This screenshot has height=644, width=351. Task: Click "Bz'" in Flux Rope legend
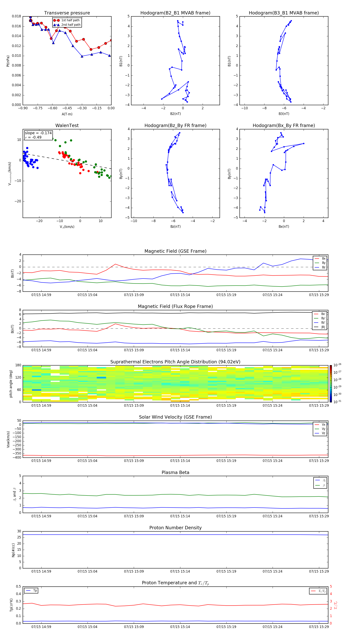pyautogui.click(x=320, y=323)
